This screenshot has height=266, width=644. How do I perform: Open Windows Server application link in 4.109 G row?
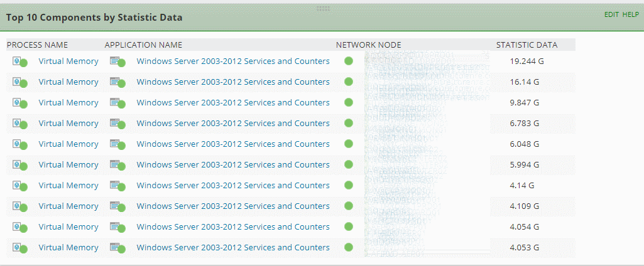(233, 206)
